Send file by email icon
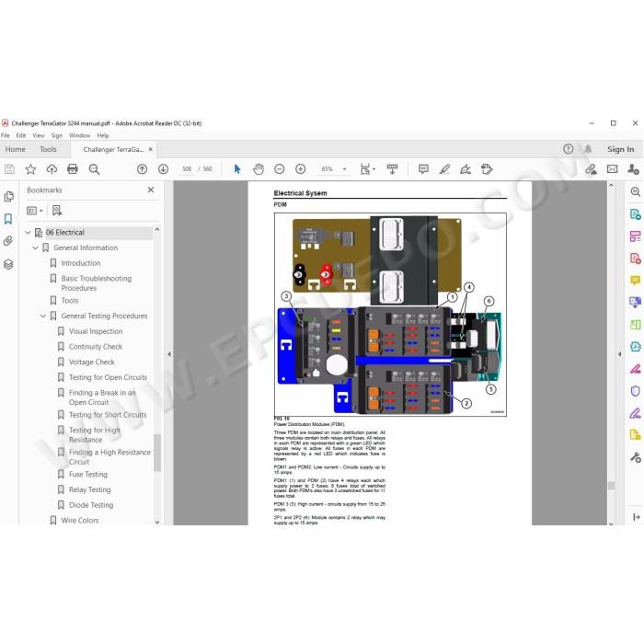Screen dimensions: 644x644 point(612,168)
